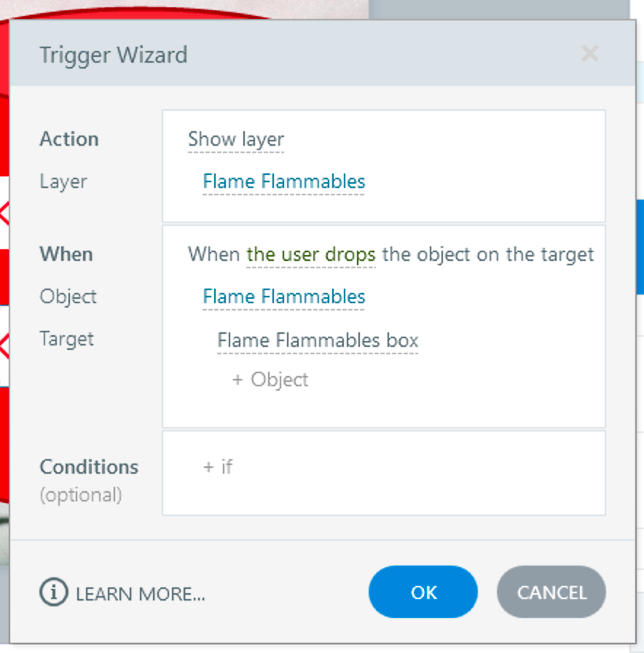This screenshot has height=653, width=644.
Task: Add another target with '+ Object'
Action: pos(270,380)
